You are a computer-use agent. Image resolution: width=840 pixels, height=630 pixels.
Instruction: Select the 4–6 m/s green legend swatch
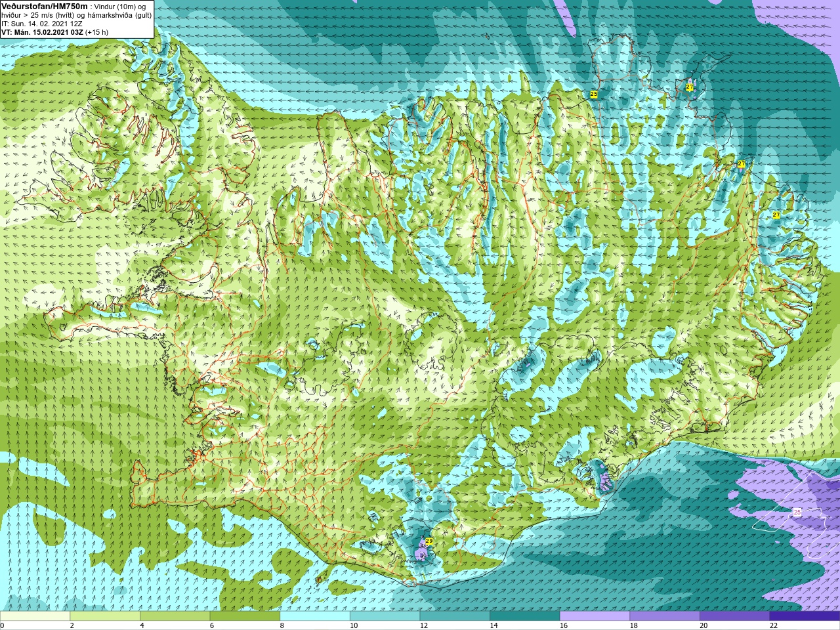[x=175, y=616]
